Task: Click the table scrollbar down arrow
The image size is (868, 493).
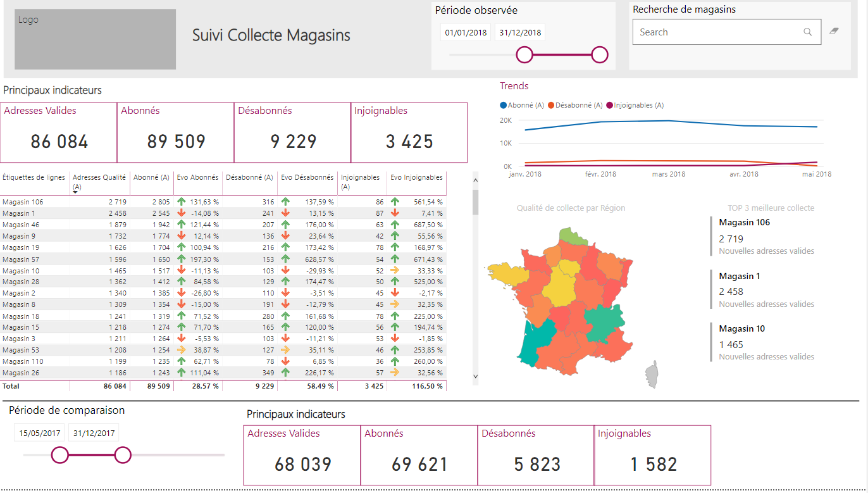Action: pos(475,377)
